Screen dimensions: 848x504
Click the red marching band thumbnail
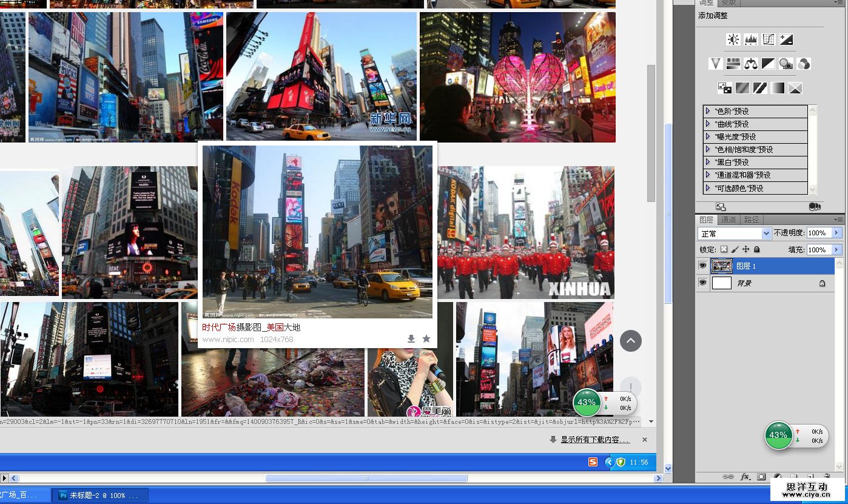pos(525,233)
